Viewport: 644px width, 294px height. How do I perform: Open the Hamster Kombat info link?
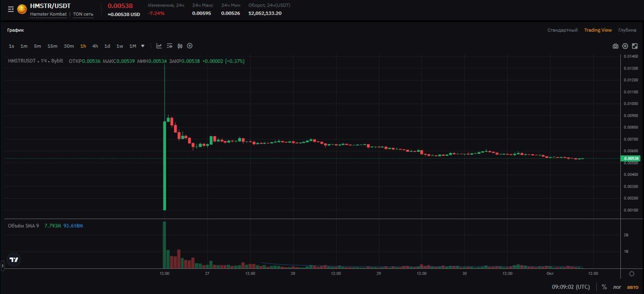pos(48,14)
